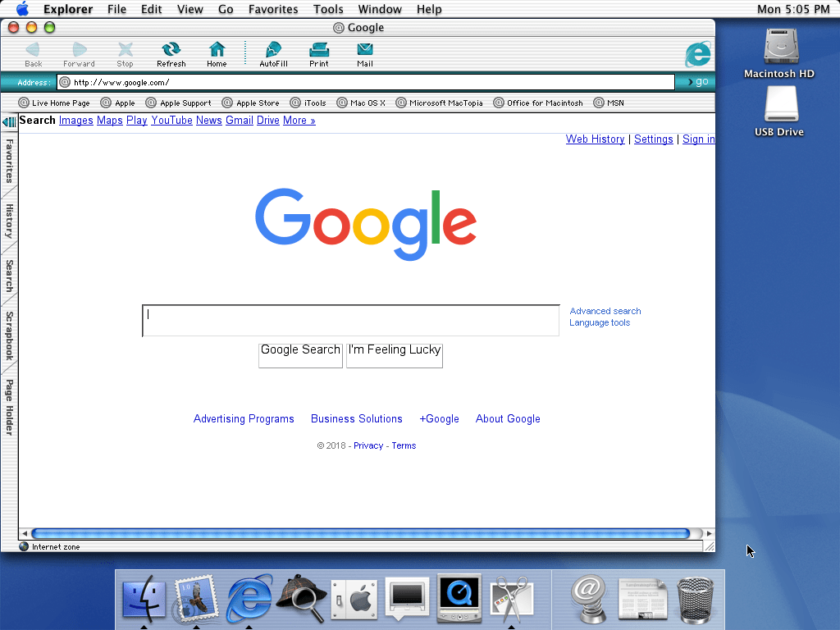Viewport: 840px width, 630px height.
Task: Open the Favorites side tab
Action: [x=9, y=161]
